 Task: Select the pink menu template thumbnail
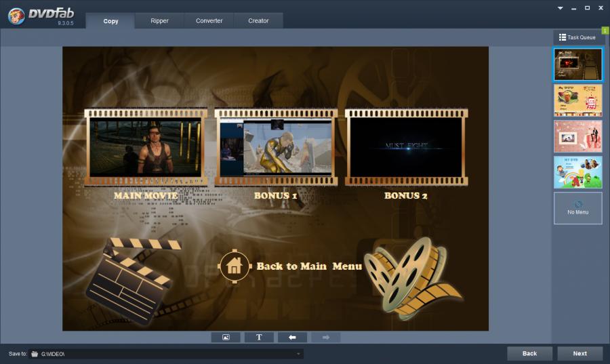577,136
